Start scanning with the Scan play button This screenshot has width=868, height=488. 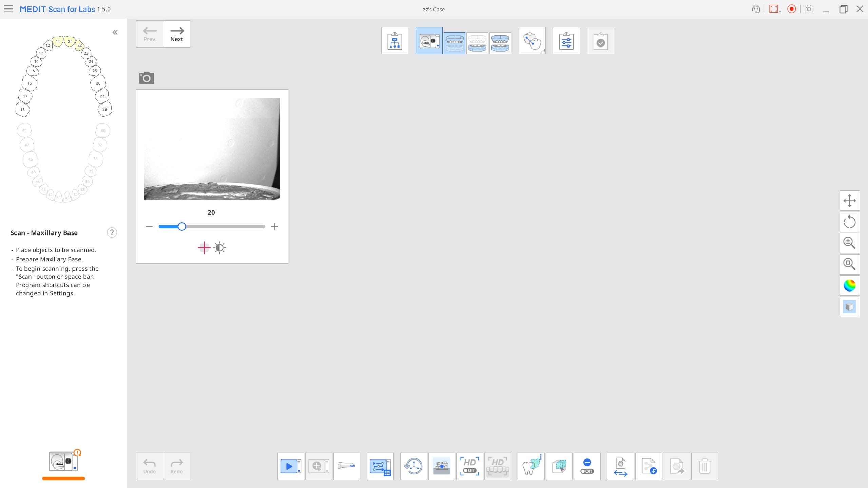(x=291, y=466)
